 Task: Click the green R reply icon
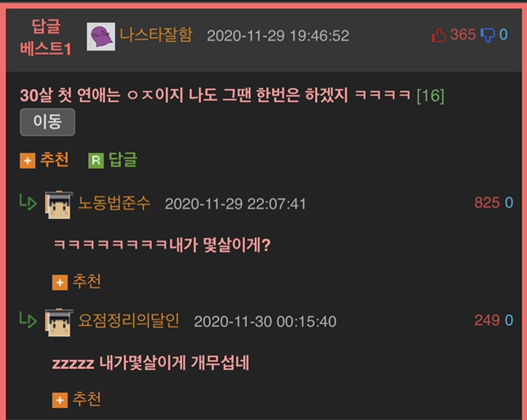coord(96,161)
